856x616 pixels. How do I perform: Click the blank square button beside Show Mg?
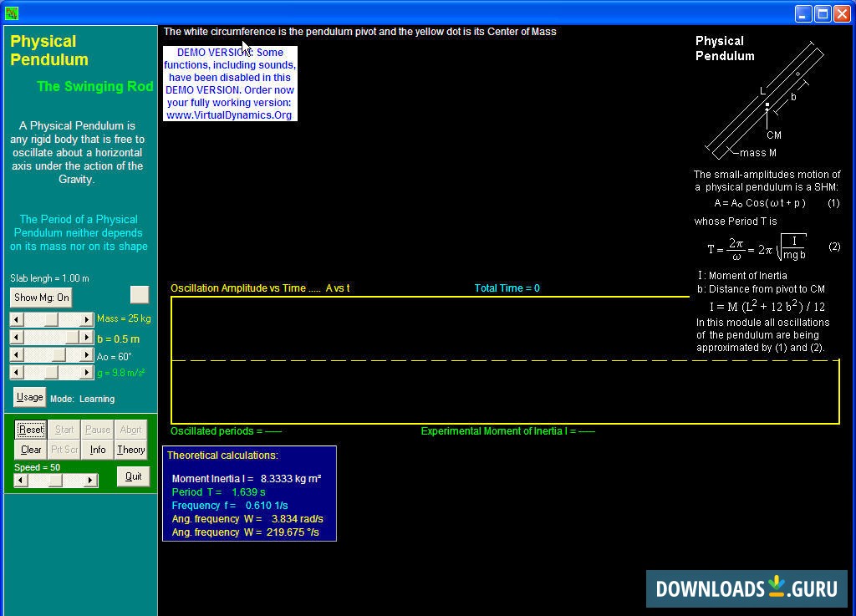(140, 295)
